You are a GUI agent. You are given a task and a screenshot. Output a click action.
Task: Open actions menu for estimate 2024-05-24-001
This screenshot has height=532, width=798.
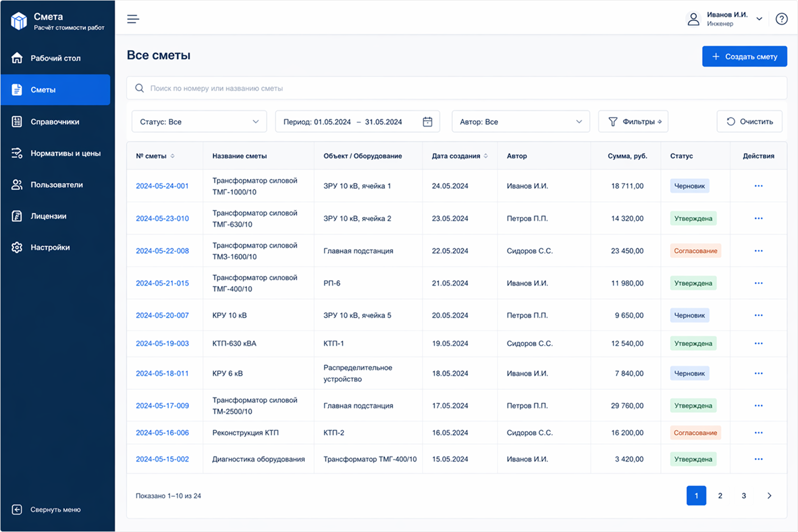click(758, 186)
